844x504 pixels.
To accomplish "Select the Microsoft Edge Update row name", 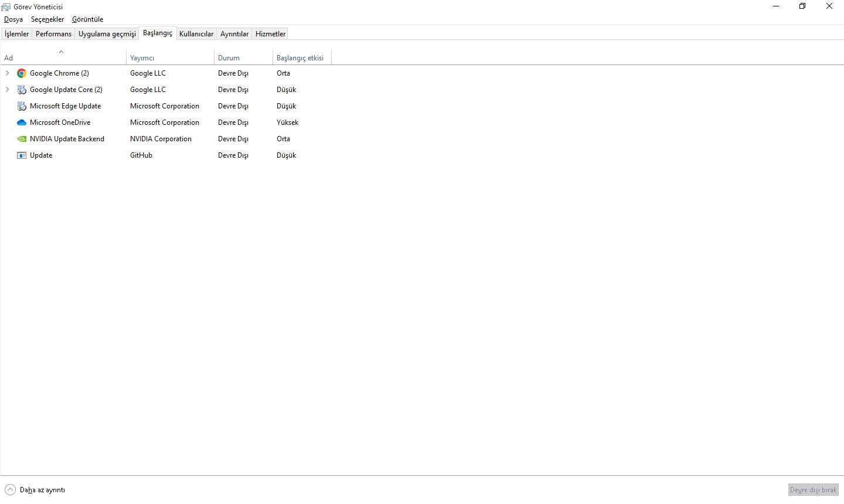I will tap(65, 106).
